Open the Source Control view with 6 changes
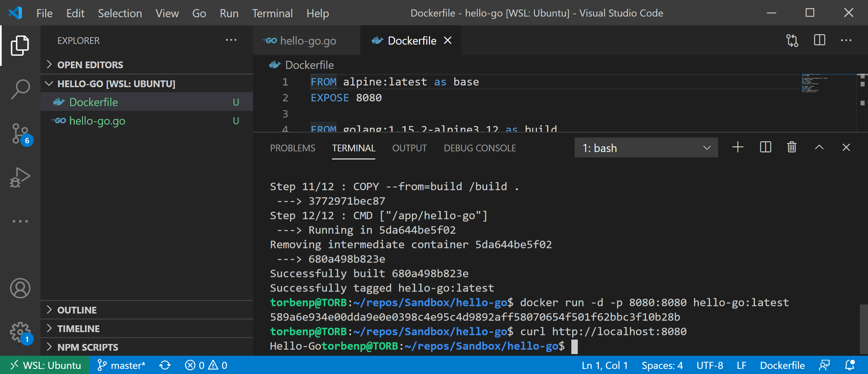Viewport: 868px width, 374px height. pos(20,133)
